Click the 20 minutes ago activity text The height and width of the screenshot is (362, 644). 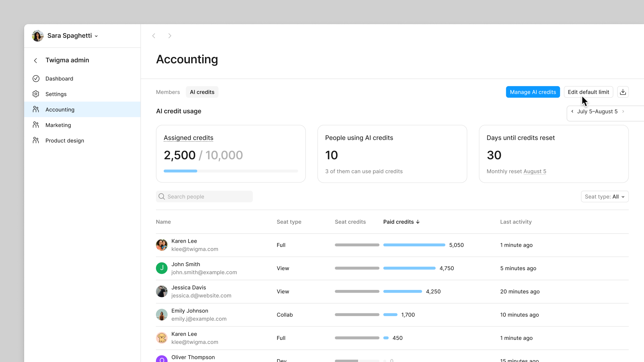coord(520,292)
